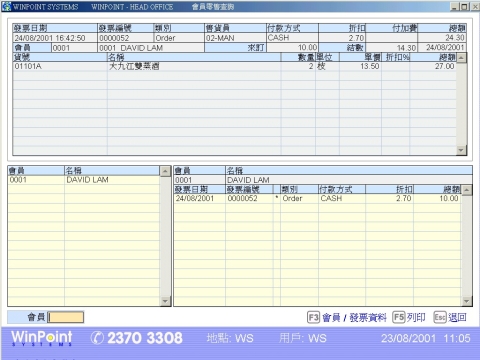Viewport: 480px width, 360px height.
Task: Click down arrow of member list scrollbar
Action: point(165,301)
